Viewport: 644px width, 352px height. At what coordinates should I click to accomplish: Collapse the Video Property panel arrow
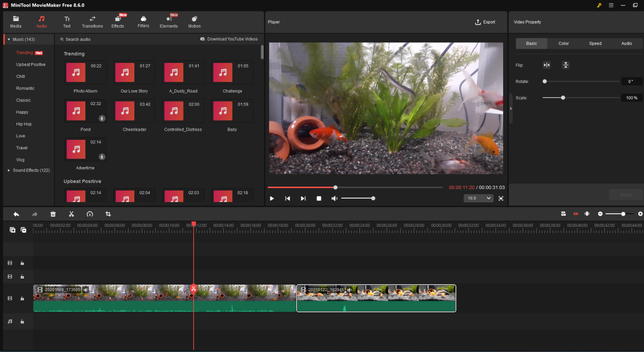click(x=511, y=108)
